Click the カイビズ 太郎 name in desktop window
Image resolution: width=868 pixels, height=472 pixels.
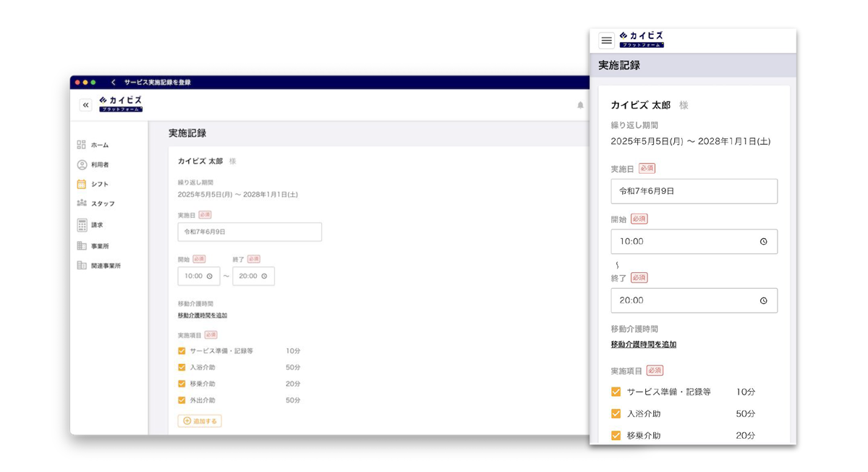pyautogui.click(x=200, y=161)
